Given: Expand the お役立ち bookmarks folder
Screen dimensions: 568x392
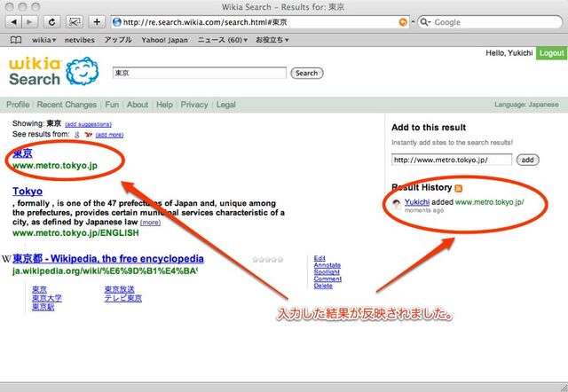Looking at the screenshot, I should click(x=272, y=40).
